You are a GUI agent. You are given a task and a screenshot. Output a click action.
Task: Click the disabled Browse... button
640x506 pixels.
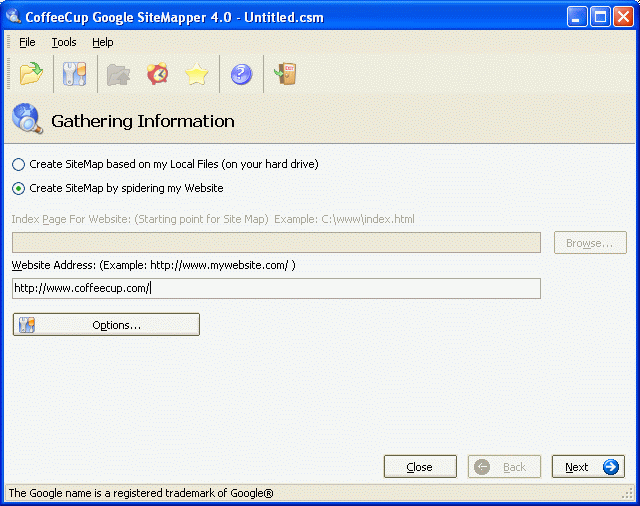click(590, 243)
